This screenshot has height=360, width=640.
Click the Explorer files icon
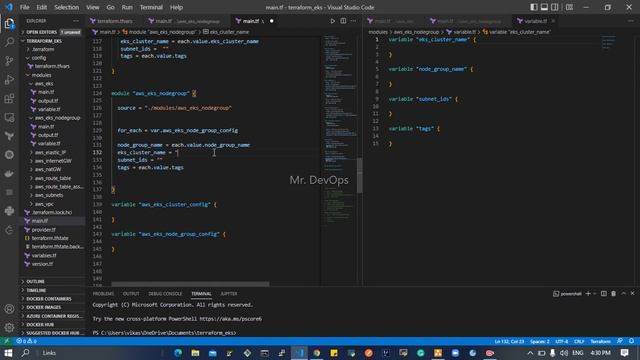coord(9,23)
